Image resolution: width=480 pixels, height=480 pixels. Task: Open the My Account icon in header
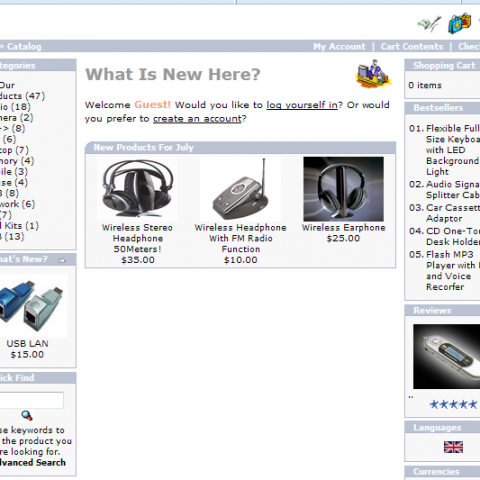(429, 24)
